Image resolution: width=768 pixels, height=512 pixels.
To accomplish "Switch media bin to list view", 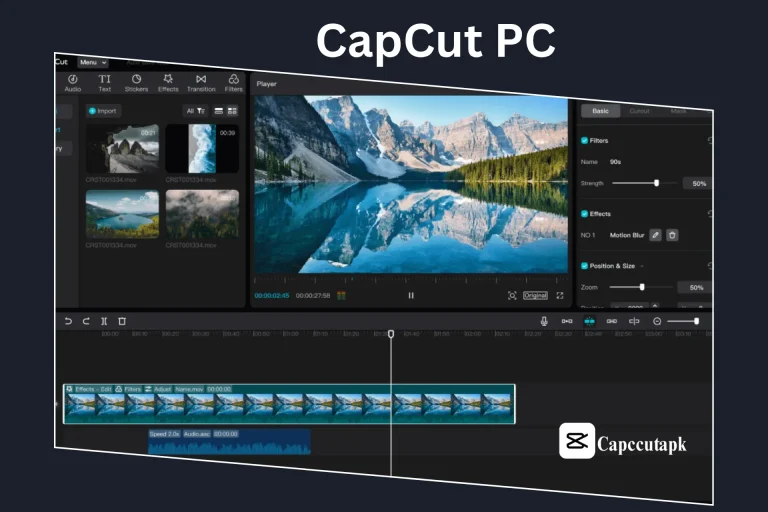I will 219,111.
